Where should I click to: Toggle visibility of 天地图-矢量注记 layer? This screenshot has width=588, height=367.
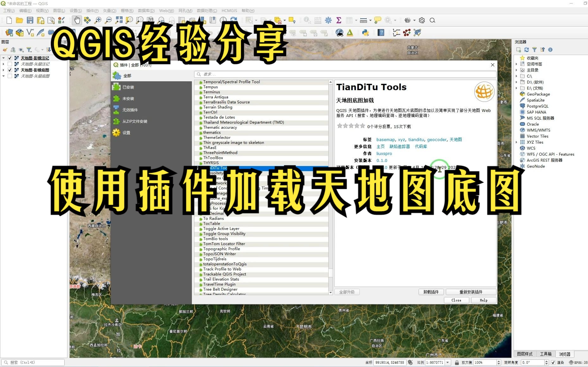(10, 64)
